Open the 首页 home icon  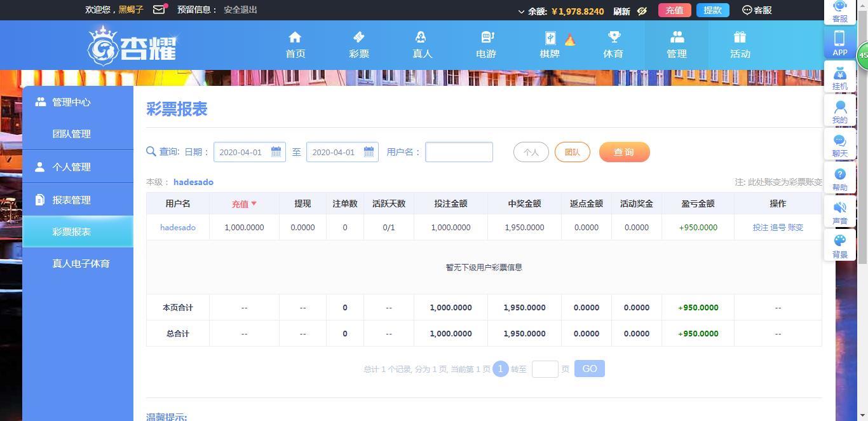click(x=295, y=38)
